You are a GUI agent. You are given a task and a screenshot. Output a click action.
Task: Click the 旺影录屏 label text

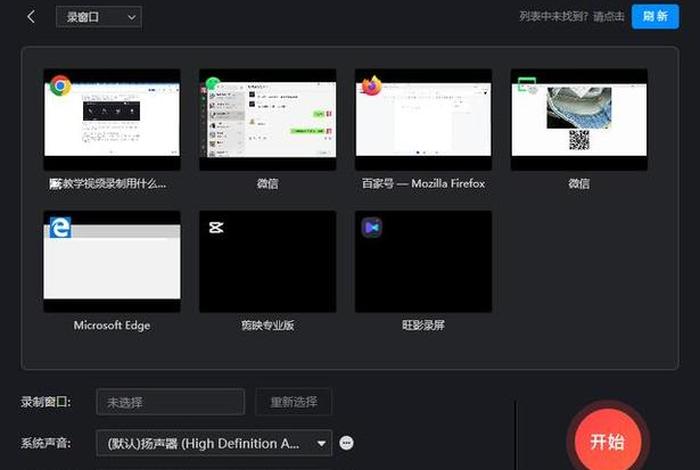423,325
